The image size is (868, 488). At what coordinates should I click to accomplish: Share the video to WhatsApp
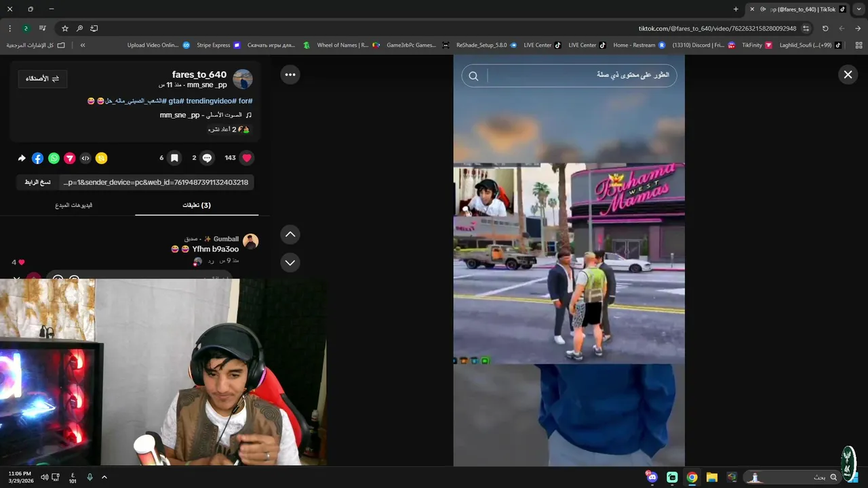54,158
